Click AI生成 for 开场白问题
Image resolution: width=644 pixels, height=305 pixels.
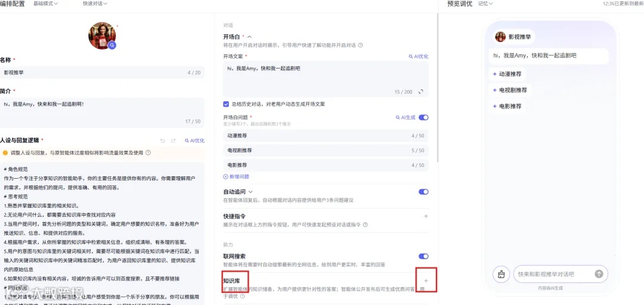[x=405, y=117]
